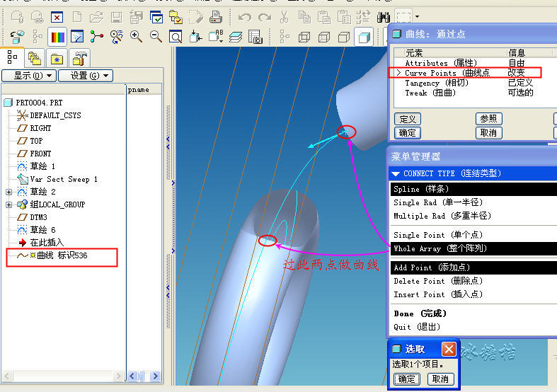Click the Zoom Out magnifier icon
The image size is (557, 392).
tap(156, 36)
